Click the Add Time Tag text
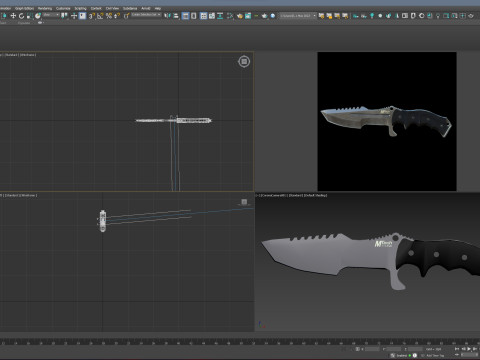Screen dimensions: 480x360 tap(435, 356)
